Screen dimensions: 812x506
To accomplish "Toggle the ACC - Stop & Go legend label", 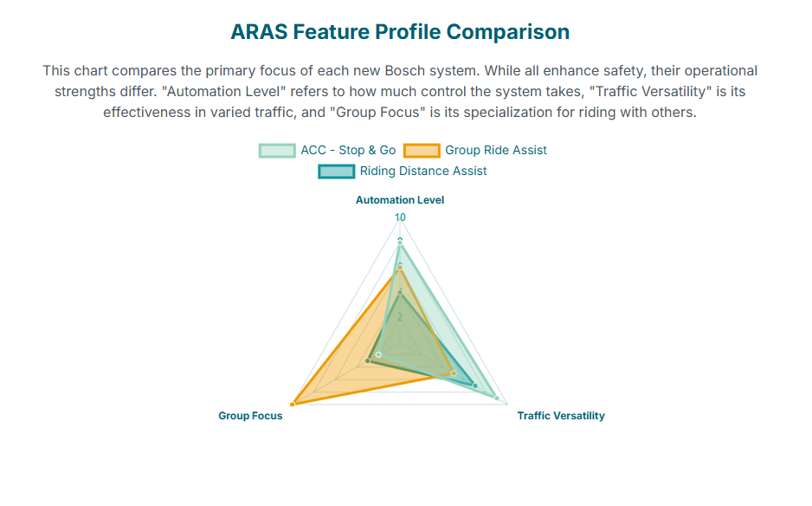I will pyautogui.click(x=348, y=151).
